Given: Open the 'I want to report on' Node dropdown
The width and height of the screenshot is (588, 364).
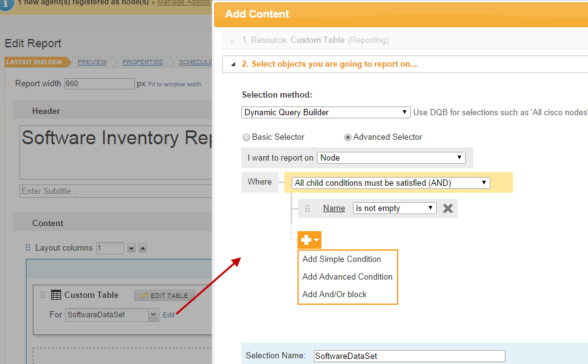Looking at the screenshot, I should click(x=391, y=158).
